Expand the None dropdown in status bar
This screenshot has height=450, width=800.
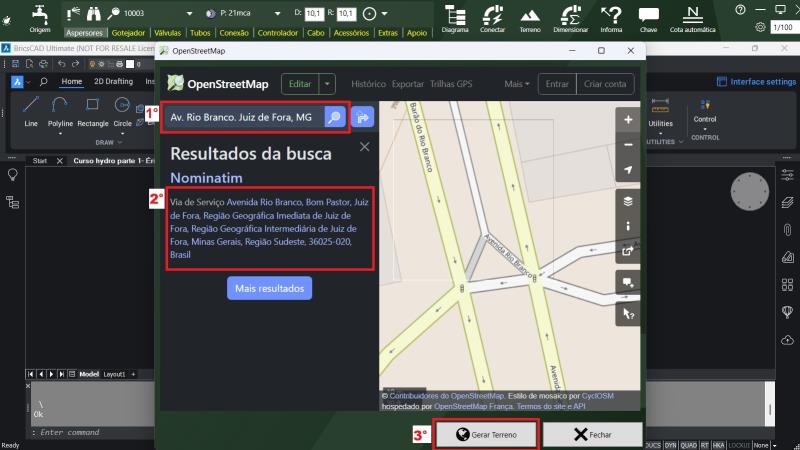point(774,445)
